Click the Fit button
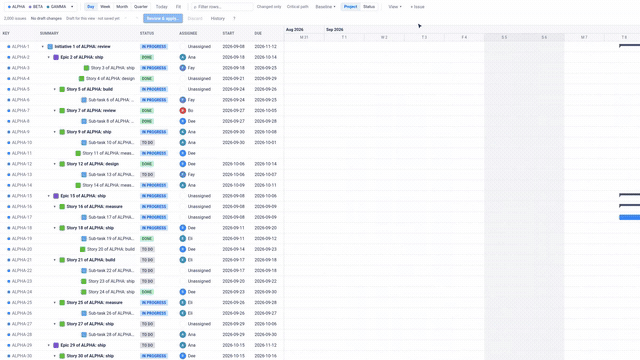This screenshot has height=360, width=640. click(178, 7)
